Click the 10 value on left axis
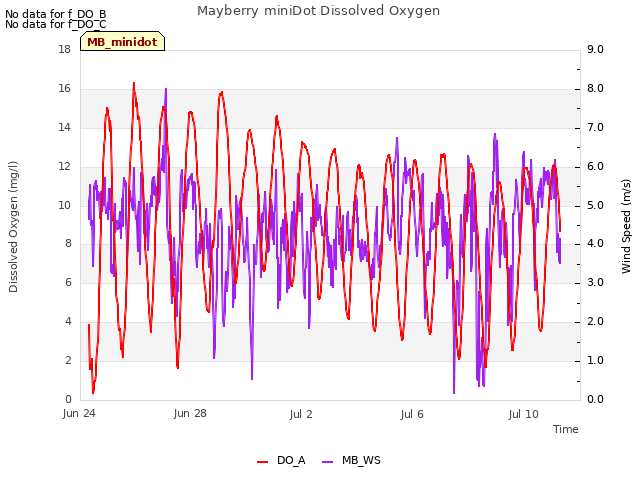The image size is (640, 480). 64,205
